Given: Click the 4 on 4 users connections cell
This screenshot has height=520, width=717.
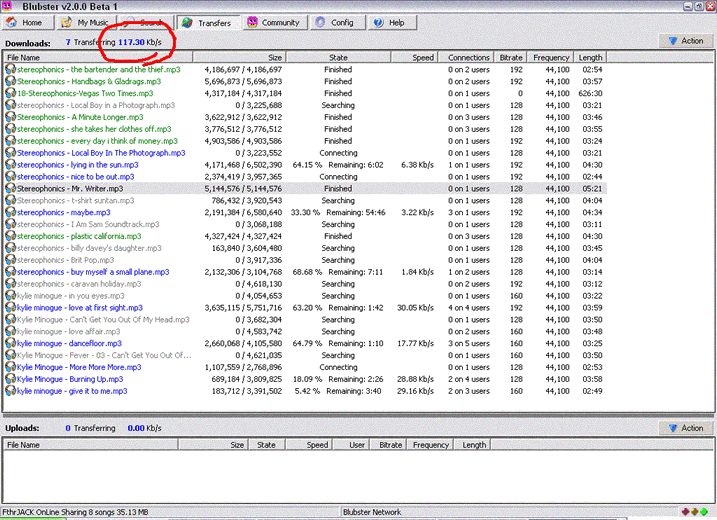Looking at the screenshot, I should [x=469, y=307].
